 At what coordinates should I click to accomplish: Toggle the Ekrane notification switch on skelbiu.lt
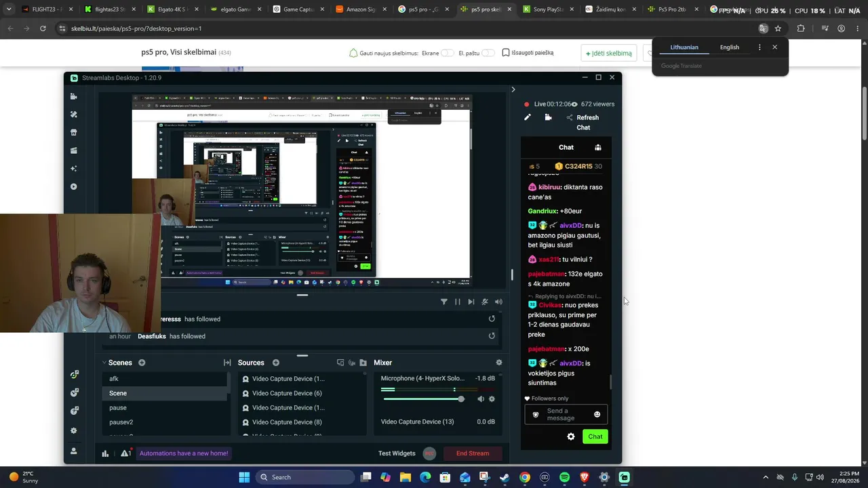tap(448, 53)
